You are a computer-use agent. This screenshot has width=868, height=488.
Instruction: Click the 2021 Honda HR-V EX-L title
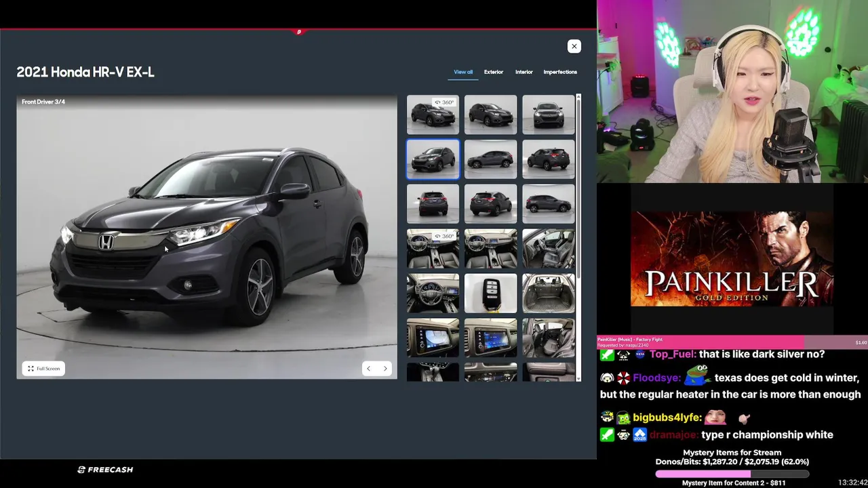point(85,72)
